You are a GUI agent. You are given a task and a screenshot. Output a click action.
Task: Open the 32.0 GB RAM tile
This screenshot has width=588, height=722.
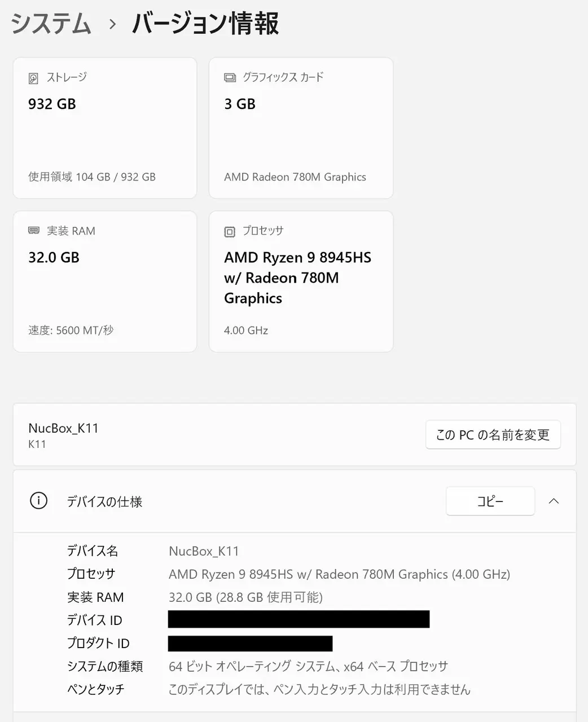click(x=104, y=281)
